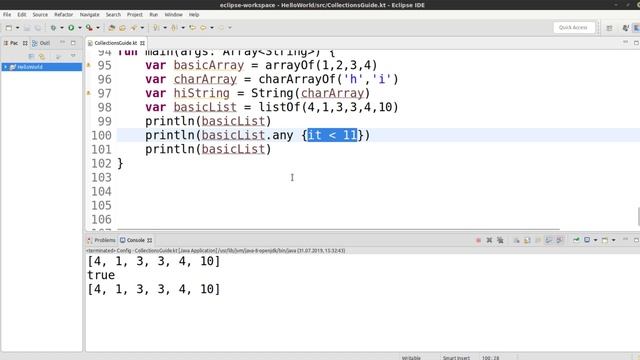Click the Clear Console icon

(516, 240)
